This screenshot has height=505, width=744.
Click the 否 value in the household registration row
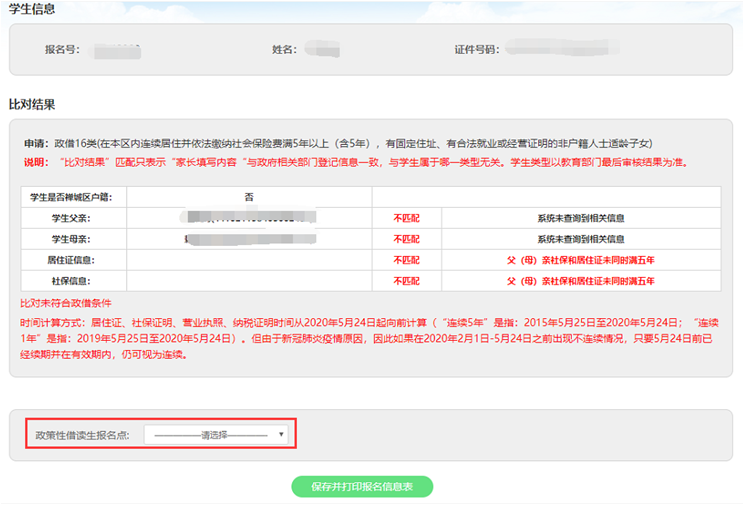[x=249, y=197]
